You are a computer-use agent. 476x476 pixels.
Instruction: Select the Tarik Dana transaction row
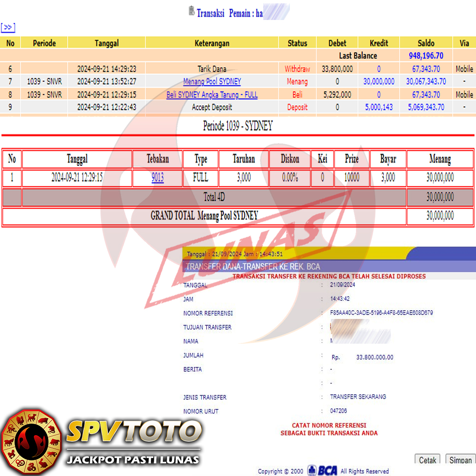(x=212, y=69)
